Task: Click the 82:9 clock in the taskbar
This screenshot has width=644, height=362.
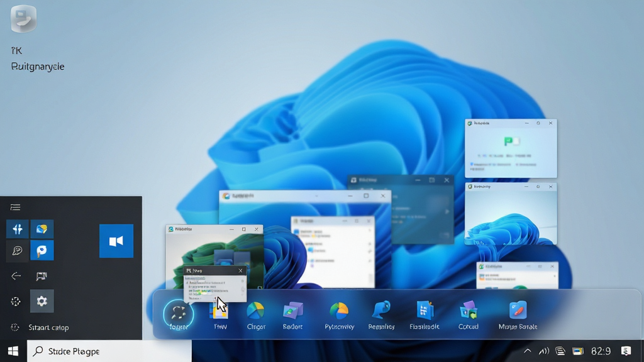Action: point(601,351)
